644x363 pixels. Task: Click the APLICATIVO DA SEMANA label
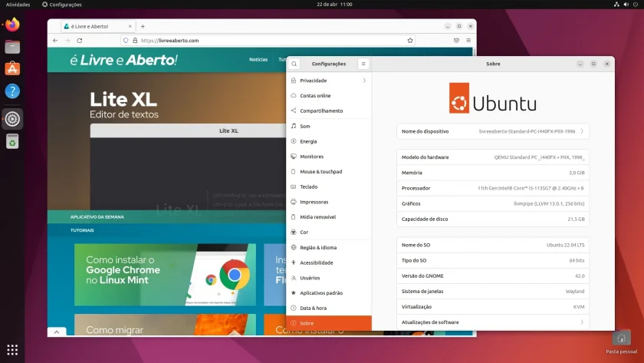point(97,216)
